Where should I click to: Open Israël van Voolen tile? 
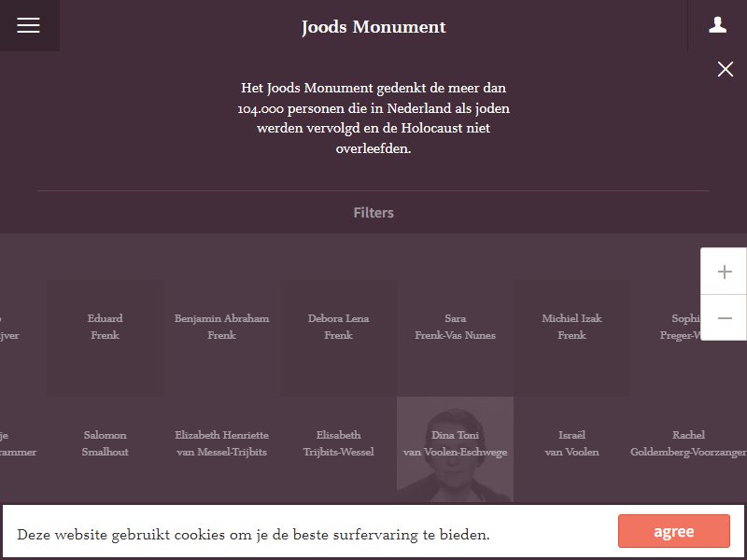571,450
